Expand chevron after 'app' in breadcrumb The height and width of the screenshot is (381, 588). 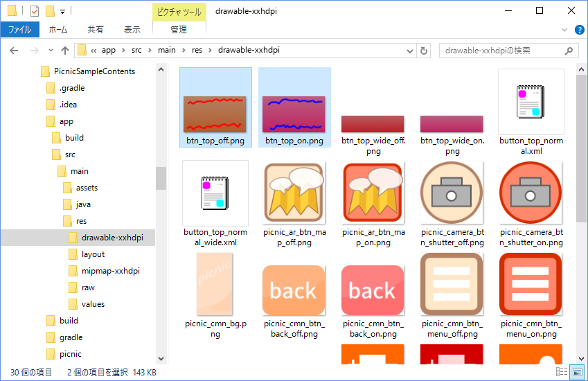point(123,51)
